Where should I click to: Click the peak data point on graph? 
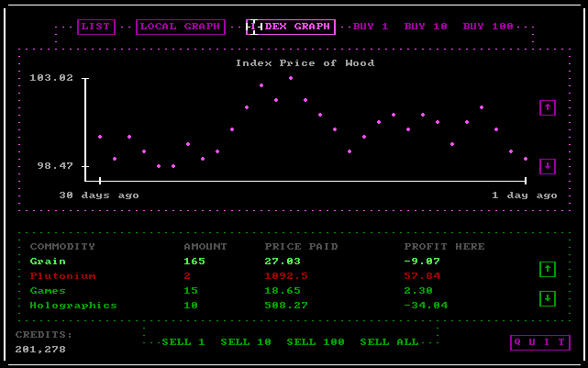[291, 78]
